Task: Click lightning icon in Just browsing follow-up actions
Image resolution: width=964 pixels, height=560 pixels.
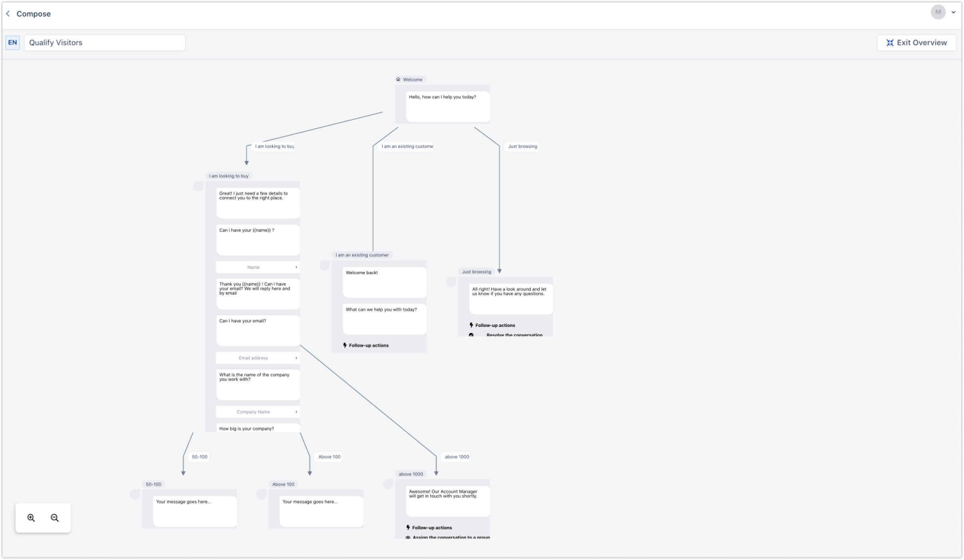Action: coord(471,325)
